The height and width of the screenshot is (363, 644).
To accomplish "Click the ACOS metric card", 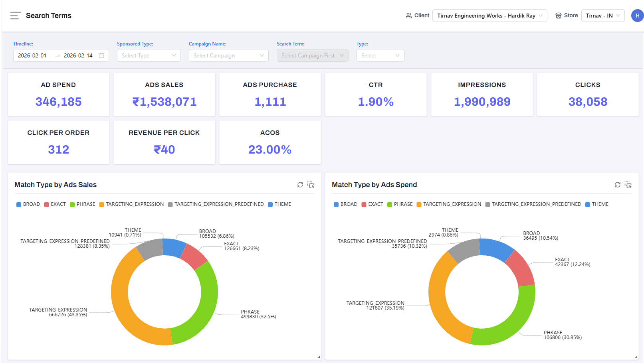I will point(270,142).
